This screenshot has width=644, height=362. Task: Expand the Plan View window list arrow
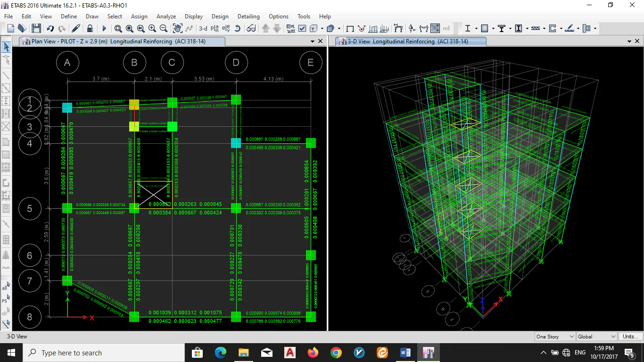[313, 41]
